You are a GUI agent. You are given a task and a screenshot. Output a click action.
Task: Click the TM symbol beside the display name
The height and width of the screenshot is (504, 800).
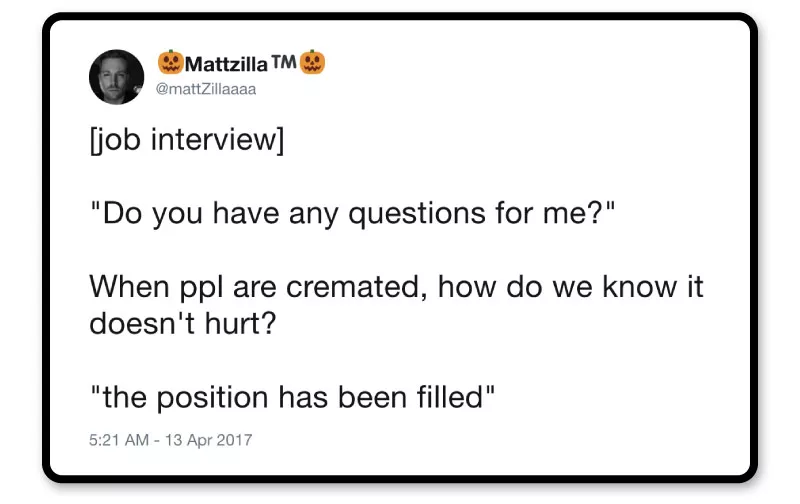(x=284, y=60)
